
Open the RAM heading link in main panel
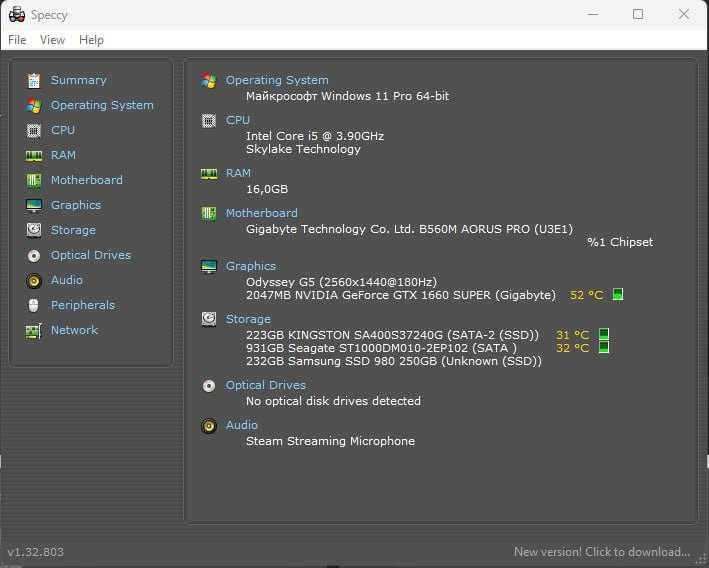click(238, 173)
